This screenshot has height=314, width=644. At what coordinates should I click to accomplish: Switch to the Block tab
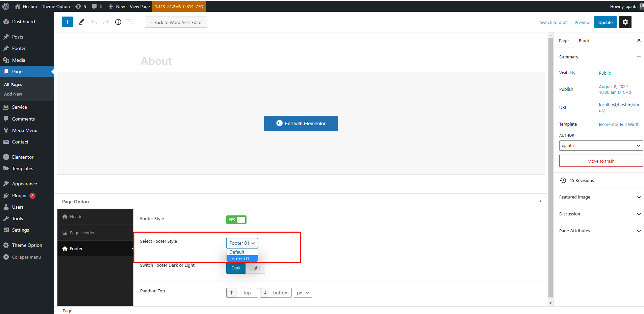(584, 41)
